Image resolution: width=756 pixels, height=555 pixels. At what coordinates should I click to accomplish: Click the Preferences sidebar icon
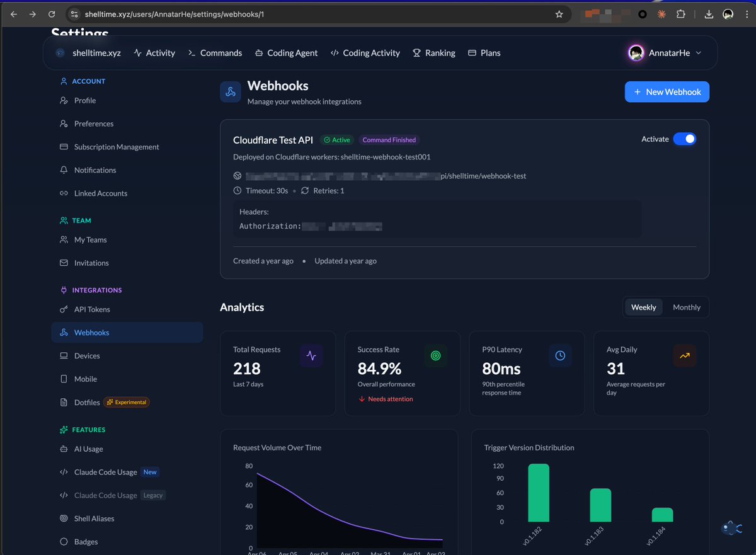(64, 123)
